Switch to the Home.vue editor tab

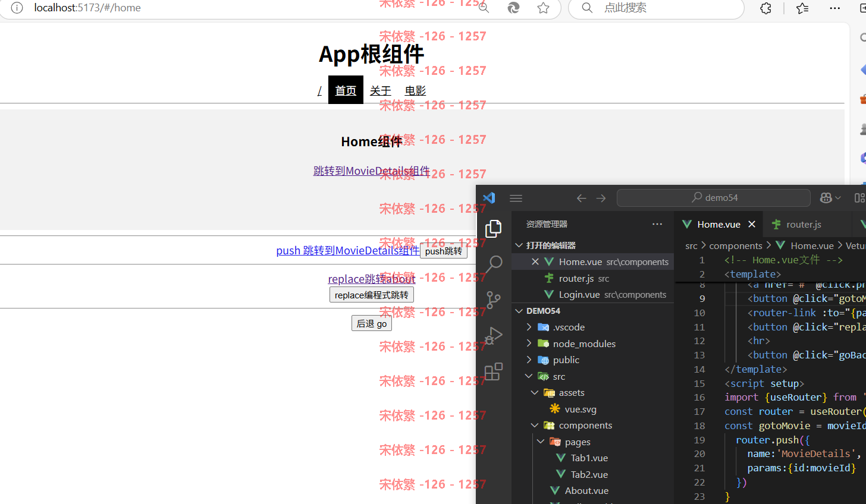pos(718,224)
